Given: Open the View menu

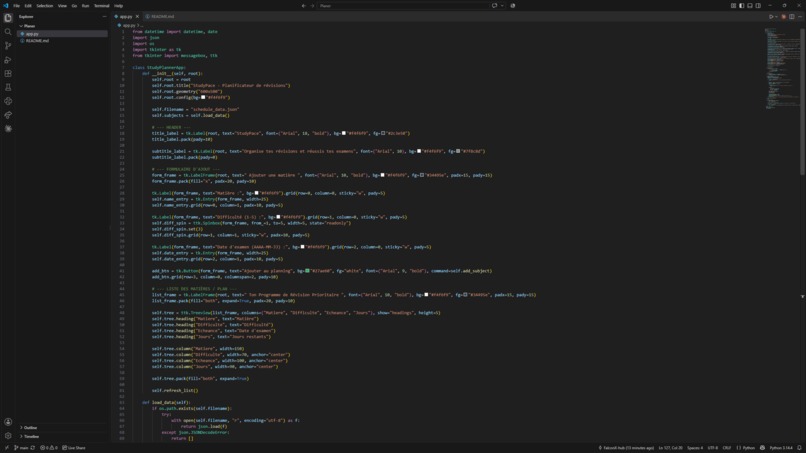Looking at the screenshot, I should [x=62, y=6].
